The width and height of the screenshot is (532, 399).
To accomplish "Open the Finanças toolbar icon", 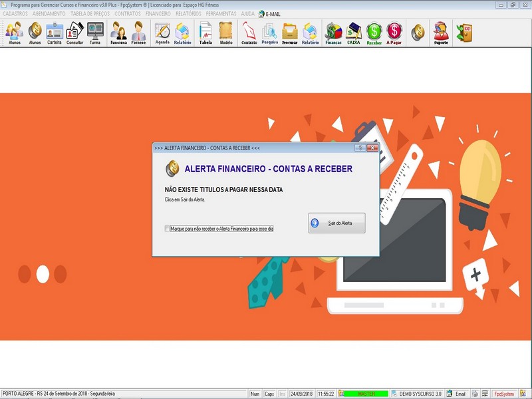I will pyautogui.click(x=333, y=33).
